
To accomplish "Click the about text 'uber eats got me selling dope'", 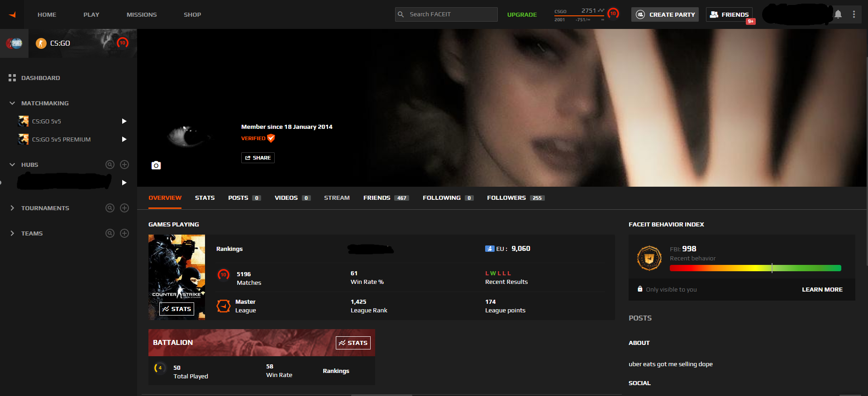I will (x=671, y=364).
